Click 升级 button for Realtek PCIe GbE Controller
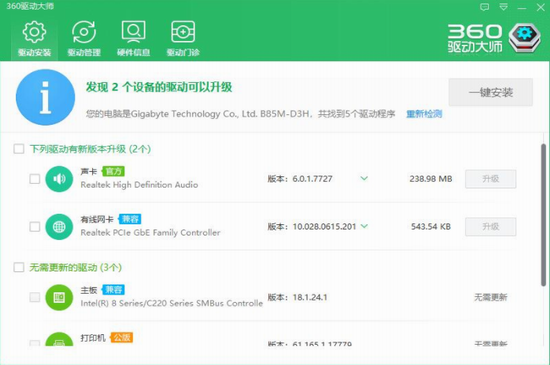This screenshot has height=365, width=550. [x=490, y=227]
